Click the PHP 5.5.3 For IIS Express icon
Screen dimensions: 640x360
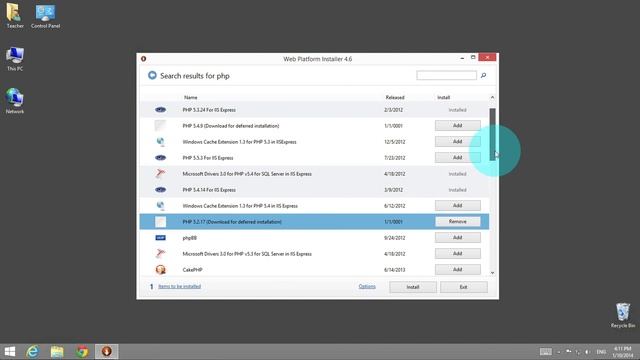160,158
